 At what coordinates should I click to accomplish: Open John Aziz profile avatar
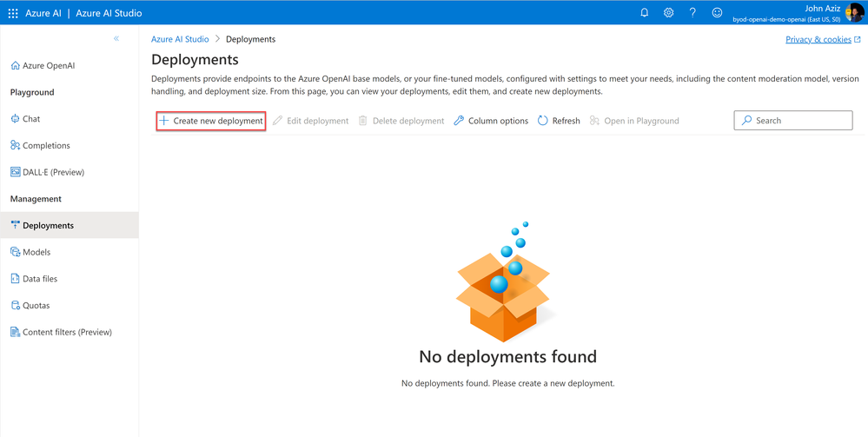click(855, 13)
